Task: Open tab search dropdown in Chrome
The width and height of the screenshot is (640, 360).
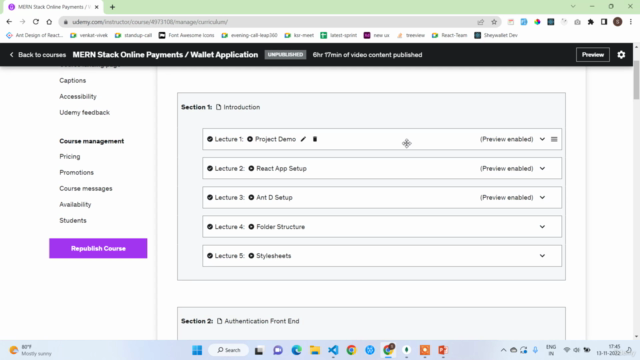Action: (x=573, y=7)
